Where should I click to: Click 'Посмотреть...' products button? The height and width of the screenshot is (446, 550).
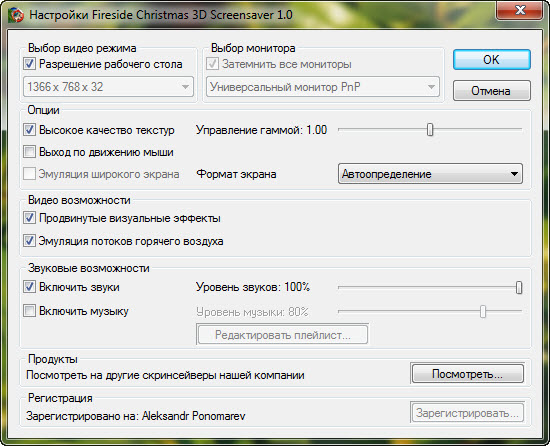point(468,374)
